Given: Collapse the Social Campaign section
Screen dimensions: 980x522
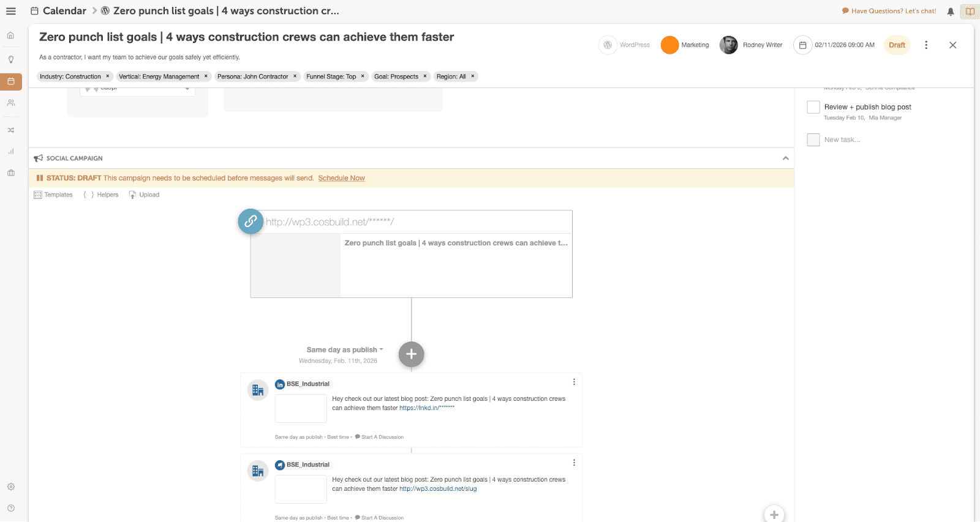Looking at the screenshot, I should [x=785, y=158].
